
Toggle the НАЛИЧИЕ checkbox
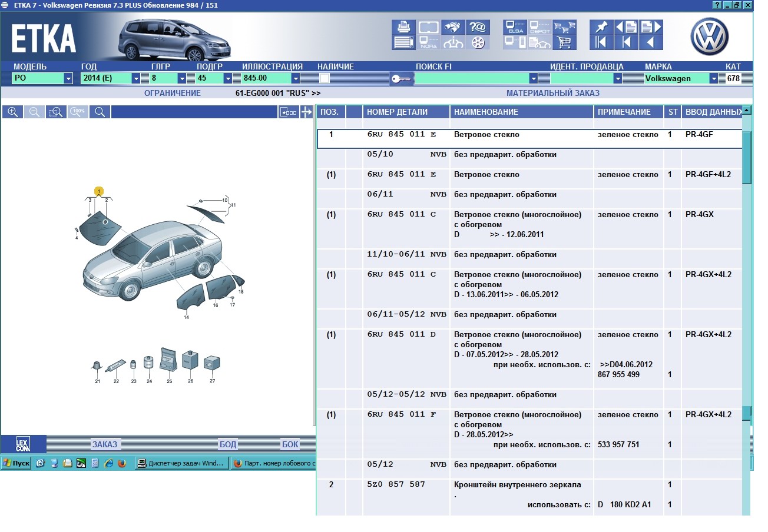click(325, 78)
